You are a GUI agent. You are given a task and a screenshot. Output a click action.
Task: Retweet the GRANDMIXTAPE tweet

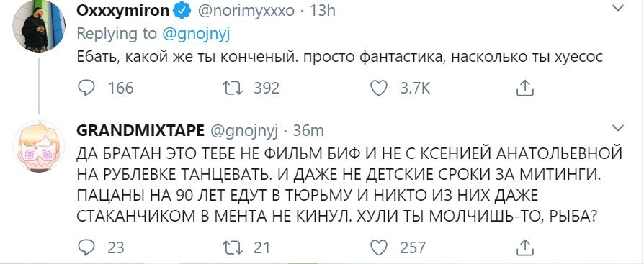(x=232, y=247)
